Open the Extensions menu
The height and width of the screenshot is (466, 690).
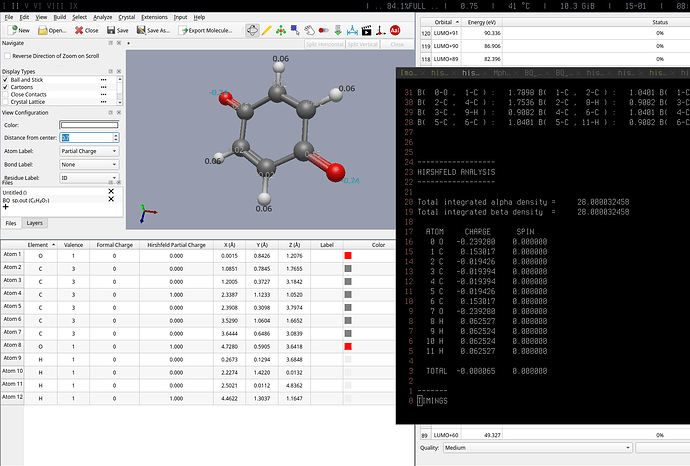(154, 17)
